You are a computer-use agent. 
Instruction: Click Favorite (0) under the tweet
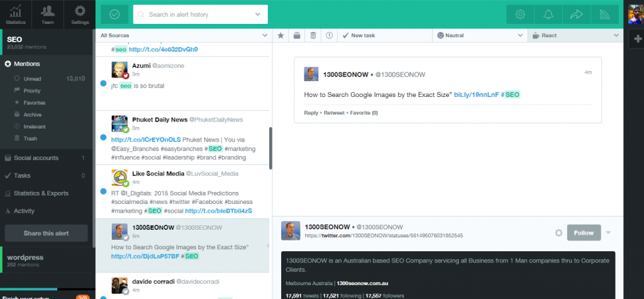point(364,113)
